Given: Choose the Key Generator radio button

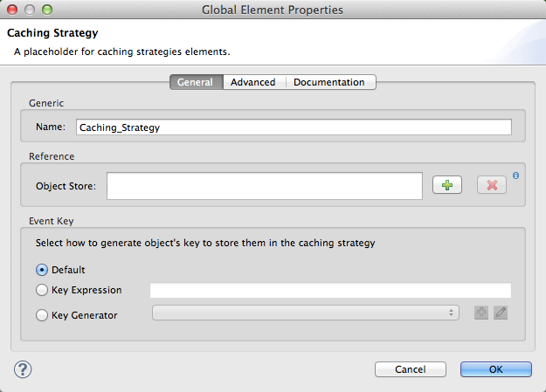Looking at the screenshot, I should (42, 315).
